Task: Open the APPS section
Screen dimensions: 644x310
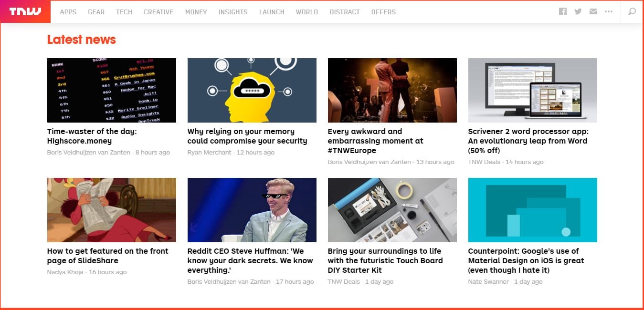Action: (x=68, y=12)
